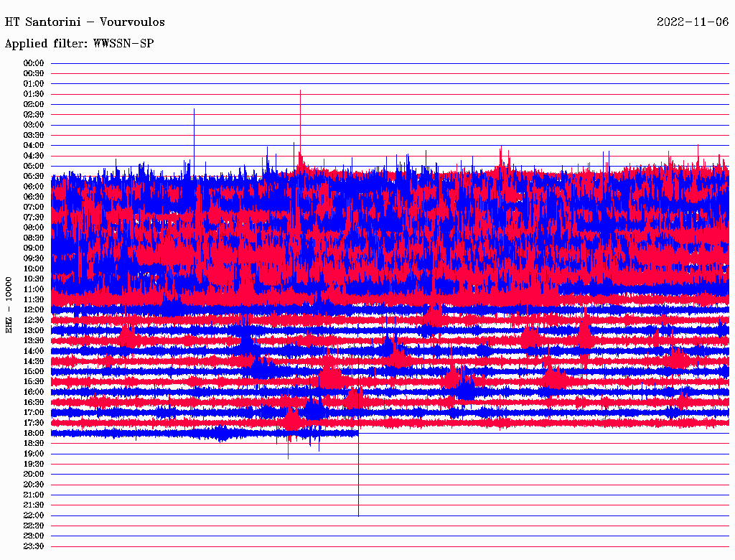
Task: Click the 22:00 time label
Action: [34, 515]
